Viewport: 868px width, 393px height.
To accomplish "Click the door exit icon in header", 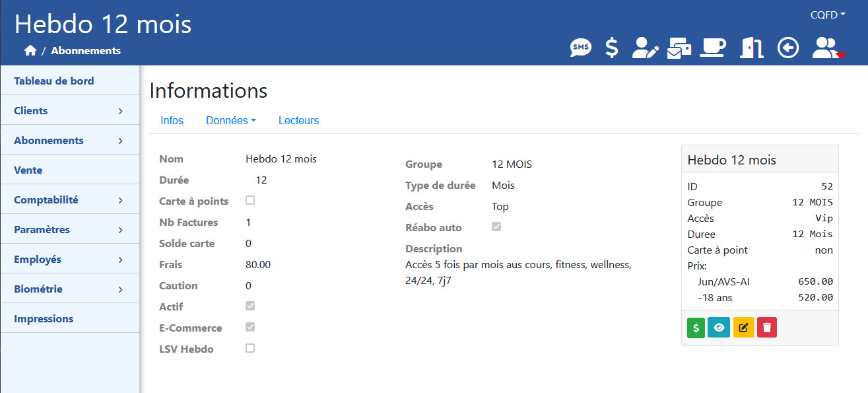I will click(x=751, y=48).
